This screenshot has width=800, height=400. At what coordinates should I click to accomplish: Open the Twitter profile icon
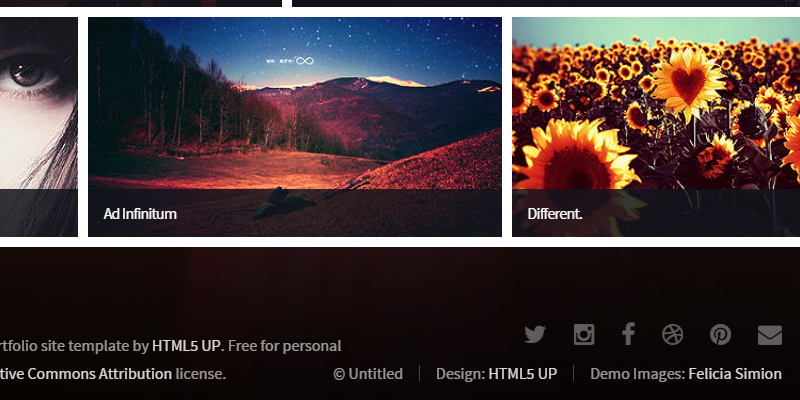pos(535,335)
